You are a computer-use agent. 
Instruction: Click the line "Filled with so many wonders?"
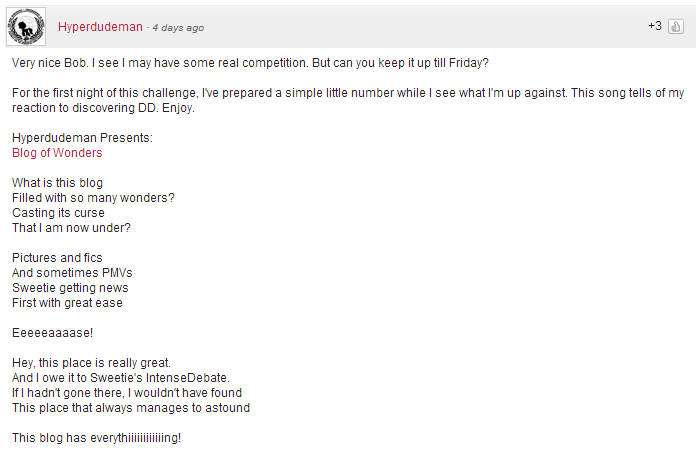(x=93, y=197)
